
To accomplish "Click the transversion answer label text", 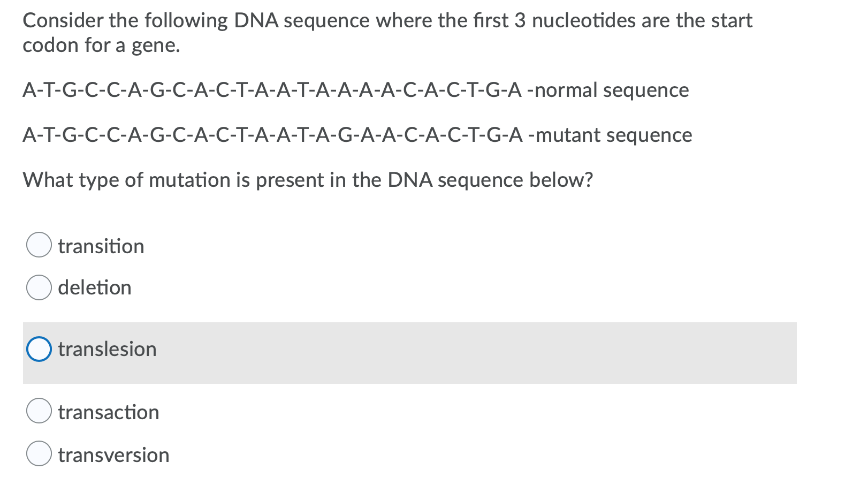I will click(x=113, y=454).
